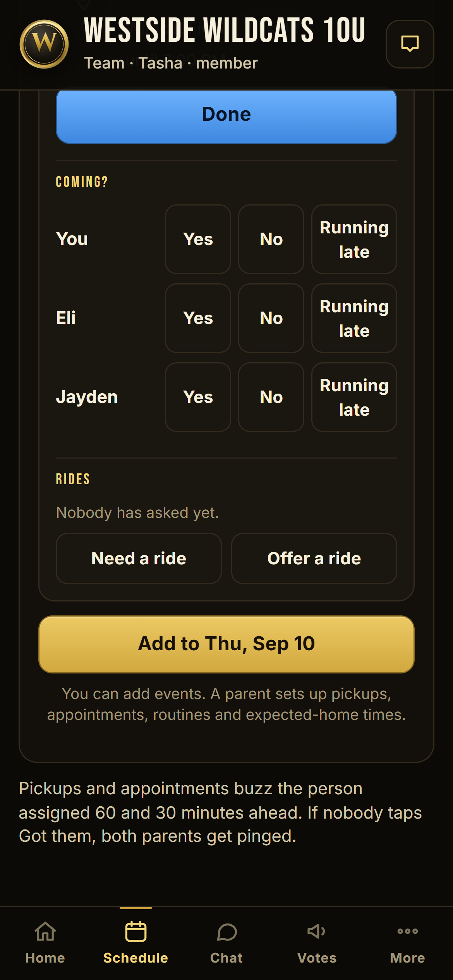The height and width of the screenshot is (980, 453).
Task: Set Jayden to Running late
Action: click(354, 397)
